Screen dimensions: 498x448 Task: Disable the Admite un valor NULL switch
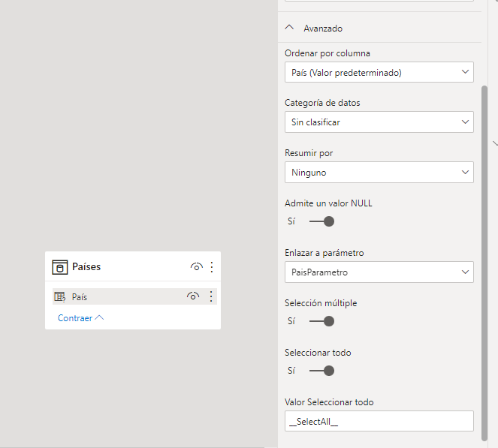click(x=321, y=221)
